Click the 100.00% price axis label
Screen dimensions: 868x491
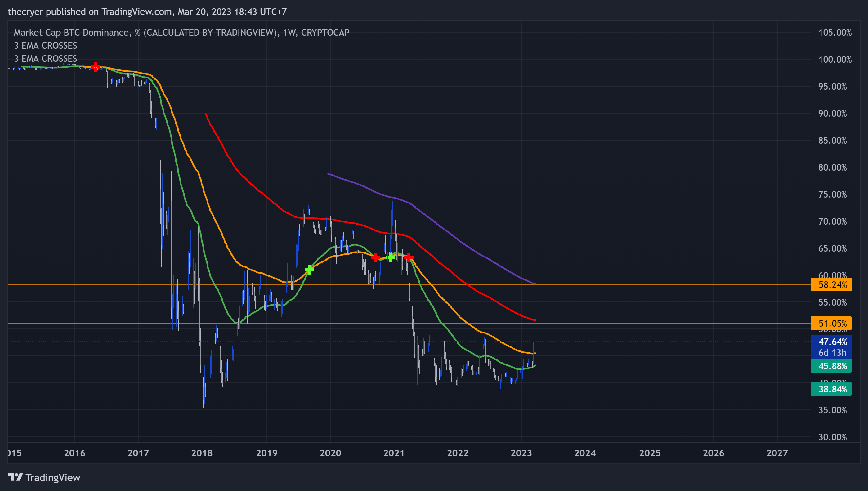[x=834, y=60]
